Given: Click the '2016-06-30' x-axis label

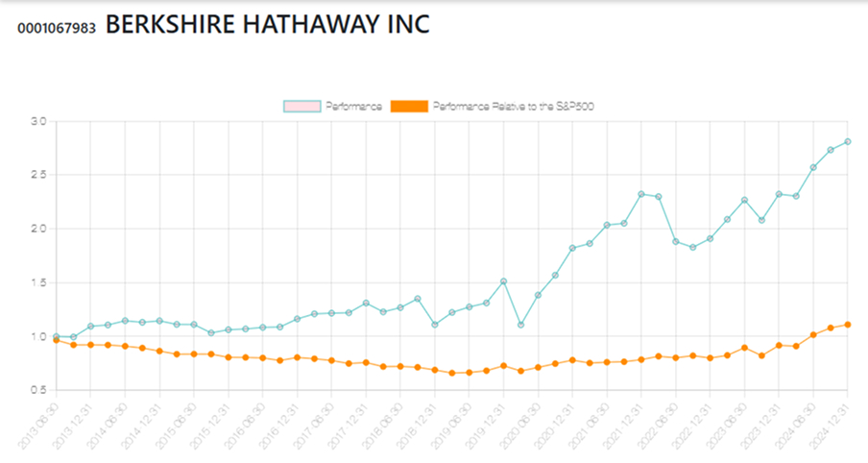Looking at the screenshot, I should point(245,426).
